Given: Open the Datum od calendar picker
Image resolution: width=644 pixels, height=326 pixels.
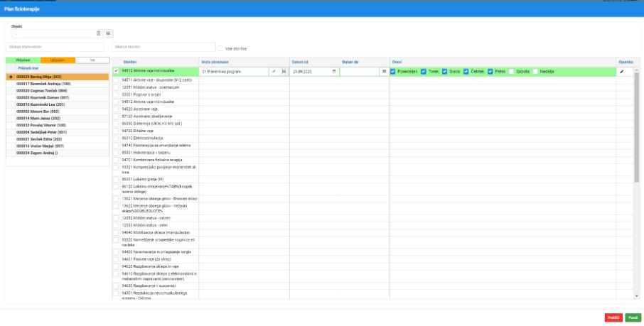Looking at the screenshot, I should pos(334,72).
